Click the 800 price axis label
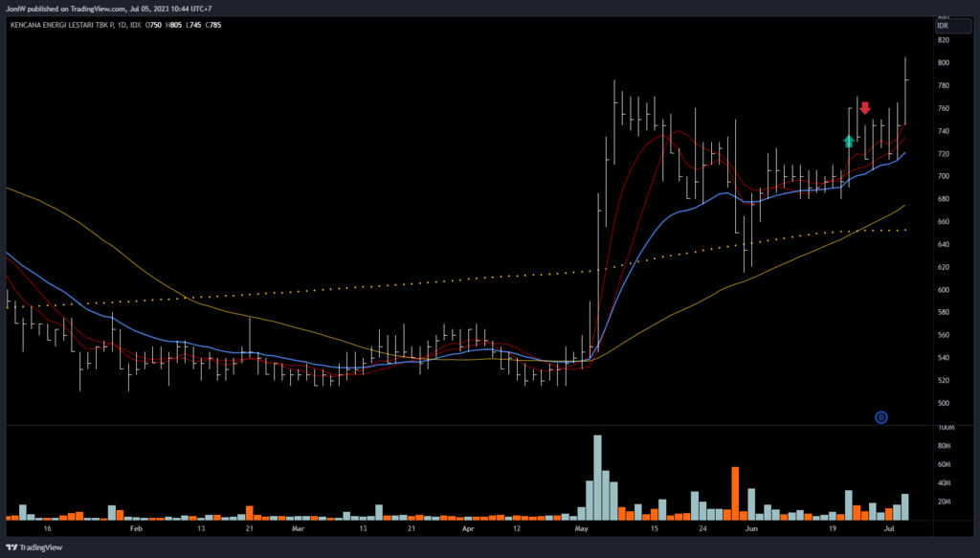The image size is (980, 558). coord(943,63)
